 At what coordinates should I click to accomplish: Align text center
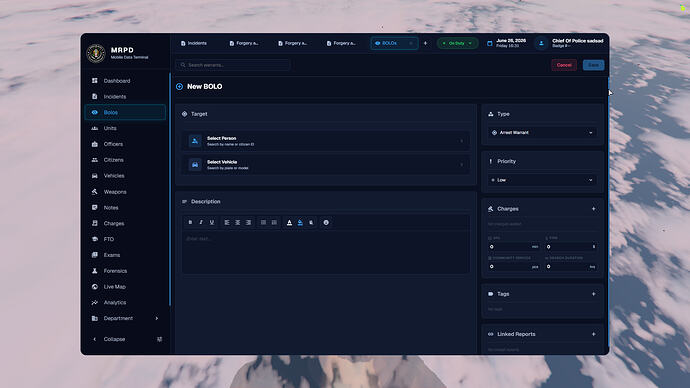coord(238,223)
